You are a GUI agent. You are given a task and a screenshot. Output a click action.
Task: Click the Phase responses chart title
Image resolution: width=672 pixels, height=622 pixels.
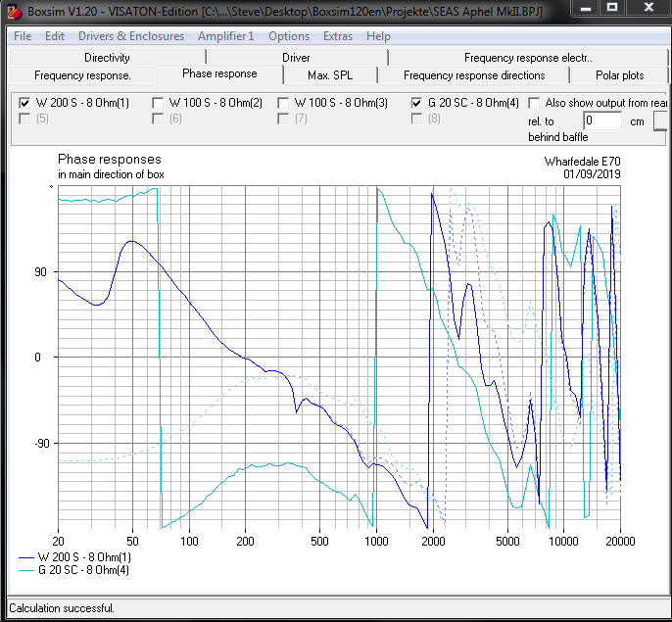click(110, 160)
